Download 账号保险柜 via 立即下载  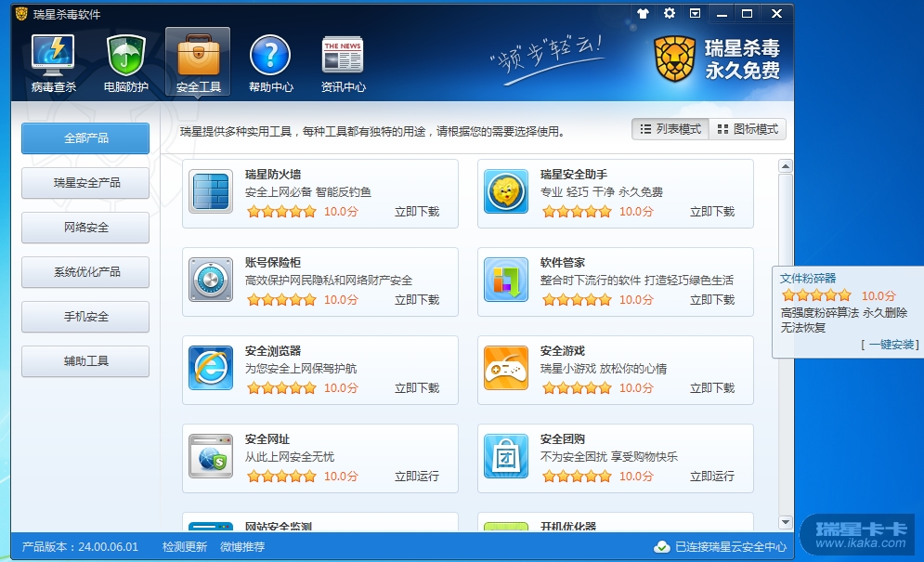[x=417, y=299]
